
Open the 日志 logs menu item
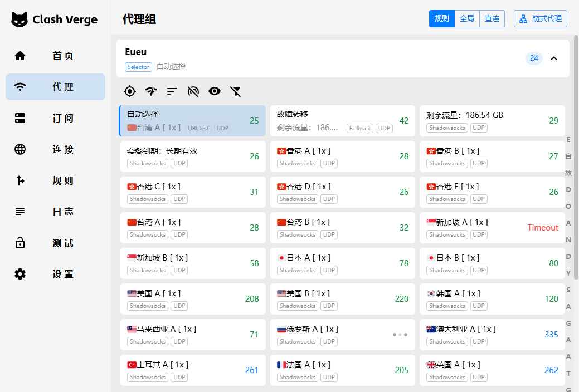(55, 212)
